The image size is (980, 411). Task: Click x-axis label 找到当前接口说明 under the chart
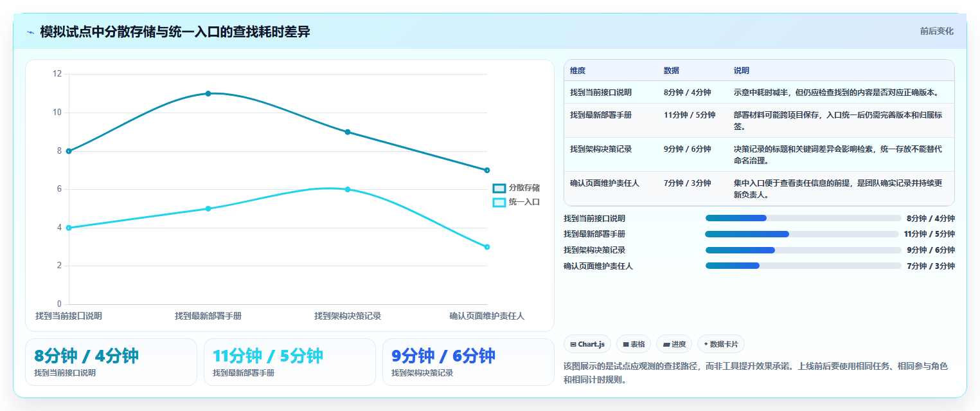coord(69,316)
